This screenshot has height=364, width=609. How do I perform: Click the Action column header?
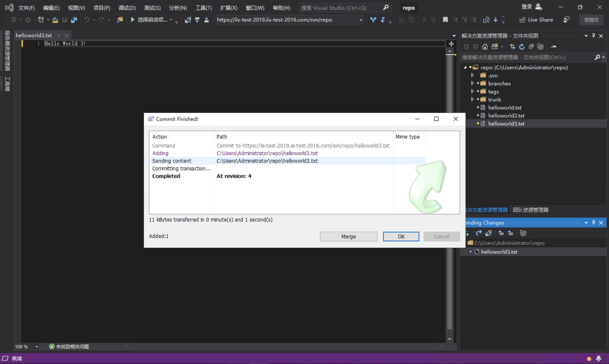pyautogui.click(x=181, y=137)
